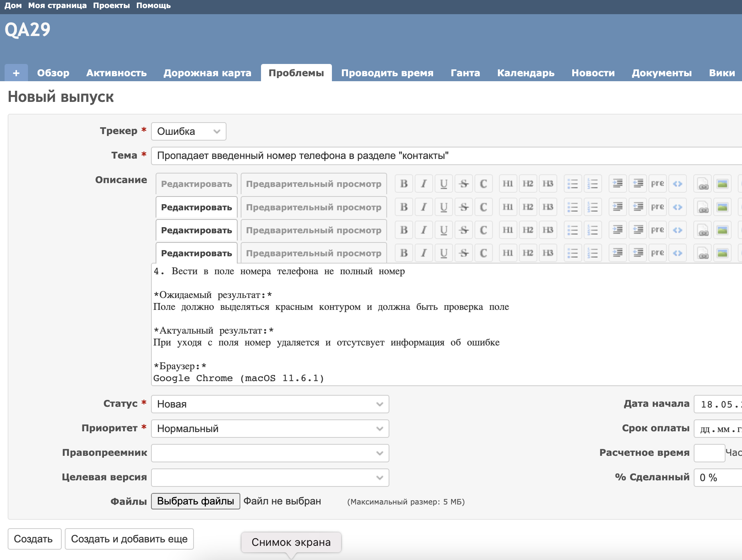The height and width of the screenshot is (560, 742).
Task: Click the image icon in bottommost toolbar
Action: coord(722,253)
